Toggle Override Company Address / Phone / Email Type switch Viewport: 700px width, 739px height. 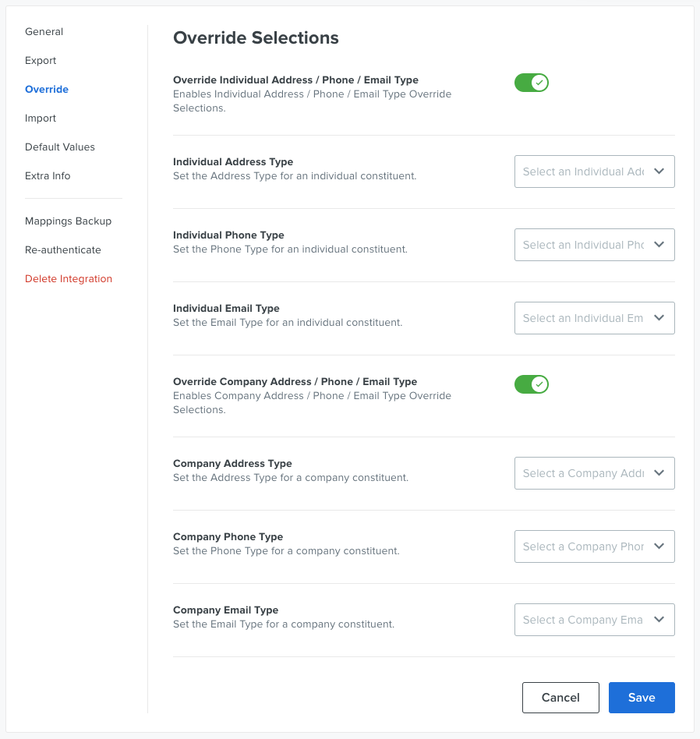tap(532, 384)
